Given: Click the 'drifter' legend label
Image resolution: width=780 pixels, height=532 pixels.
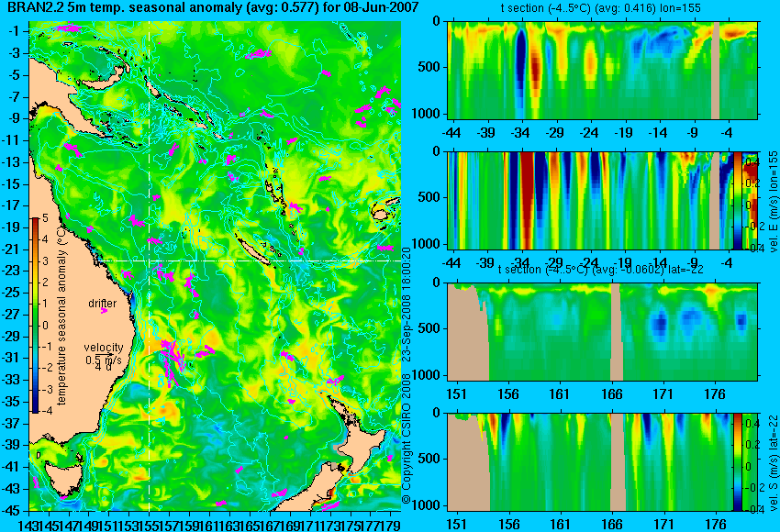Looking at the screenshot, I should [x=103, y=304].
